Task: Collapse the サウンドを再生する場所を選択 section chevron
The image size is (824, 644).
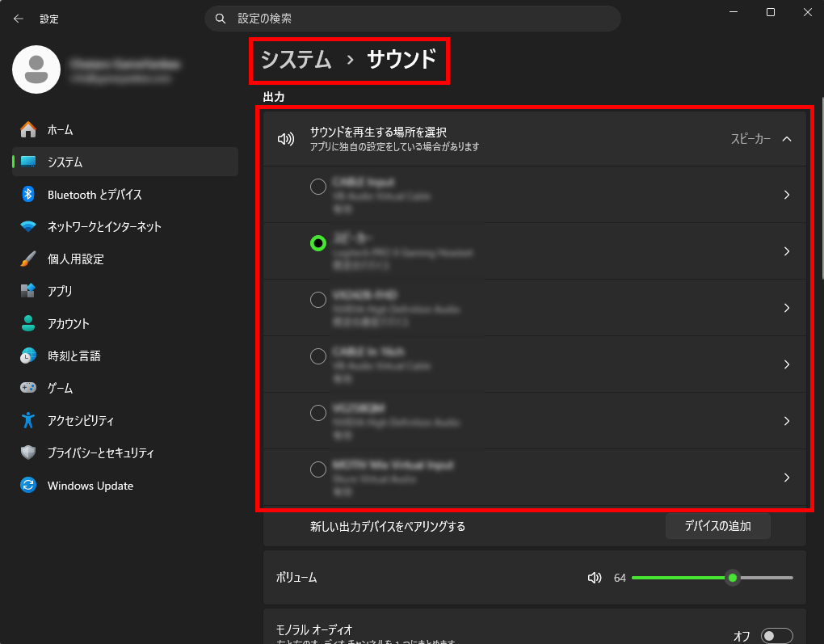Action: coord(787,139)
